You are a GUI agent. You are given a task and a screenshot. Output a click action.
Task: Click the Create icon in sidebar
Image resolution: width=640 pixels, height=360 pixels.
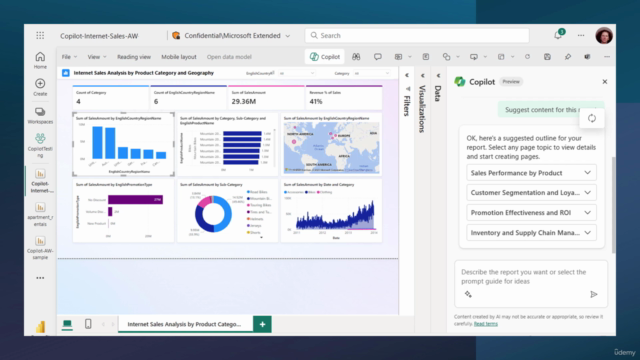(x=40, y=87)
